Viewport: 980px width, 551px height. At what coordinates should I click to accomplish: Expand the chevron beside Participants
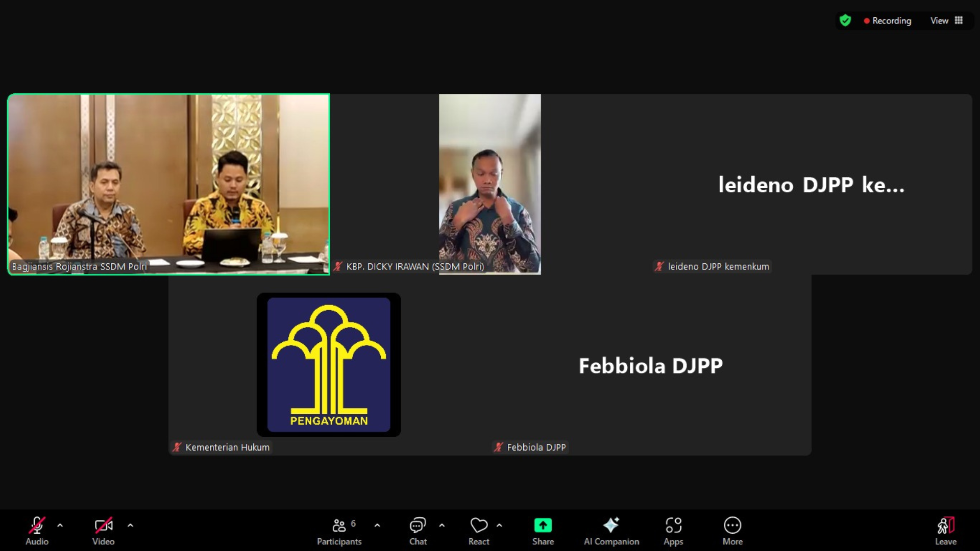point(377,525)
